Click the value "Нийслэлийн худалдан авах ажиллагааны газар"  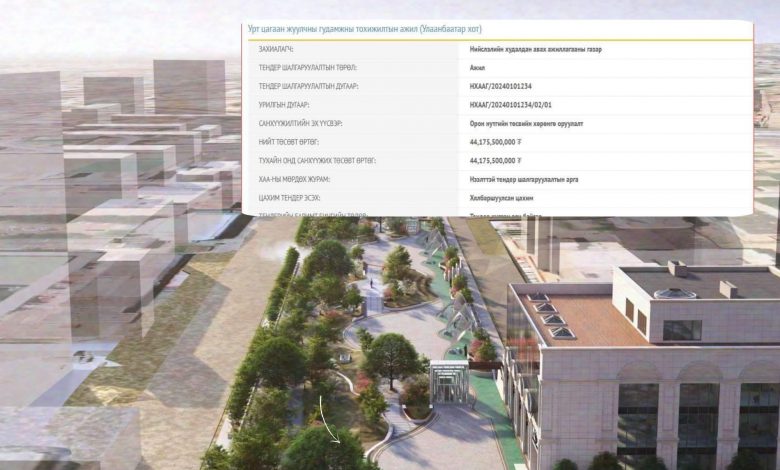[x=536, y=49]
